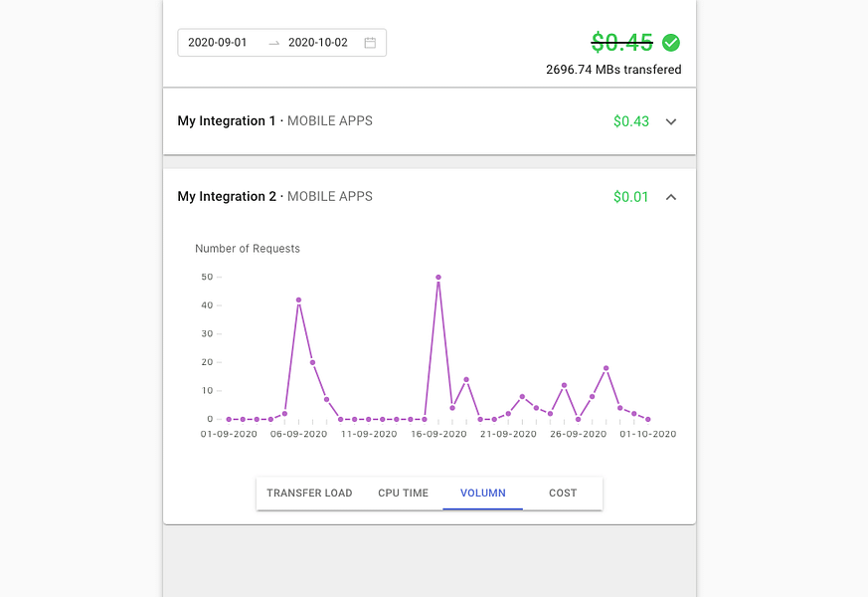Viewport: 868px width, 597px height.
Task: Select the data point at 42 requests
Action: 298,300
